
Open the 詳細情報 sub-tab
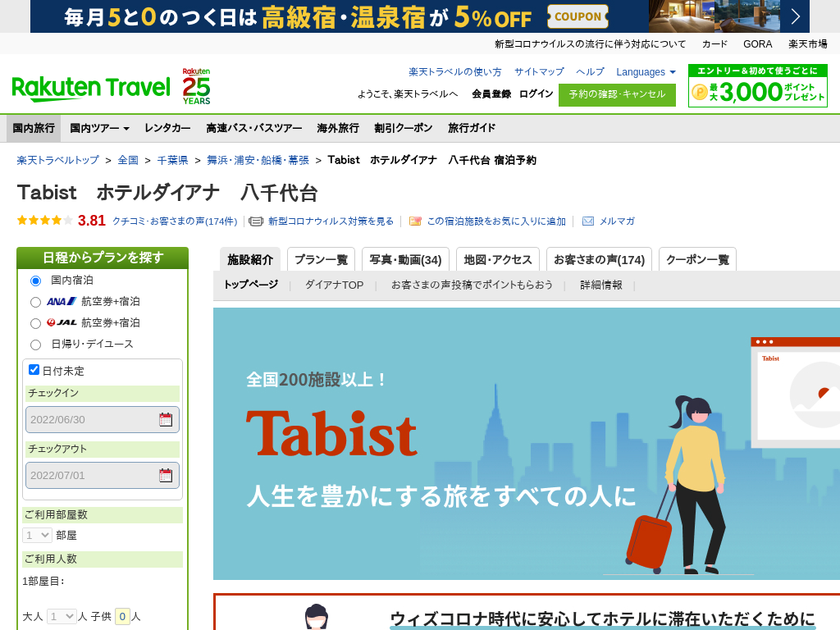point(601,285)
